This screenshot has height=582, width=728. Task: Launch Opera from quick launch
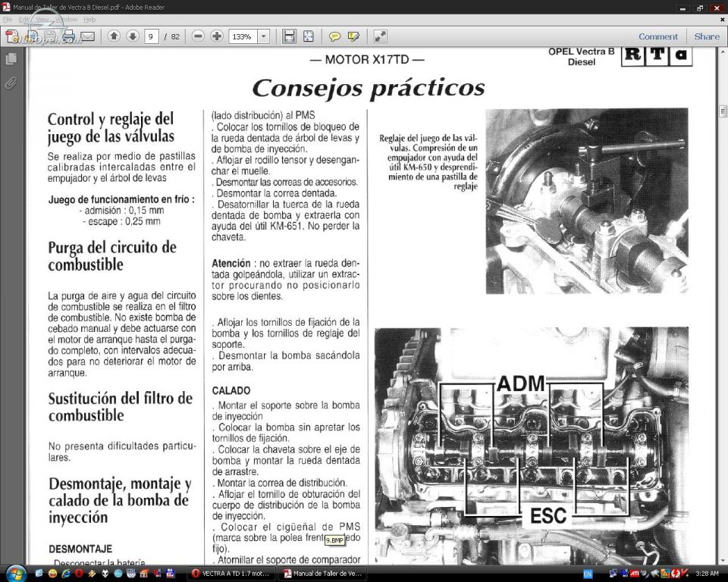coord(79,574)
